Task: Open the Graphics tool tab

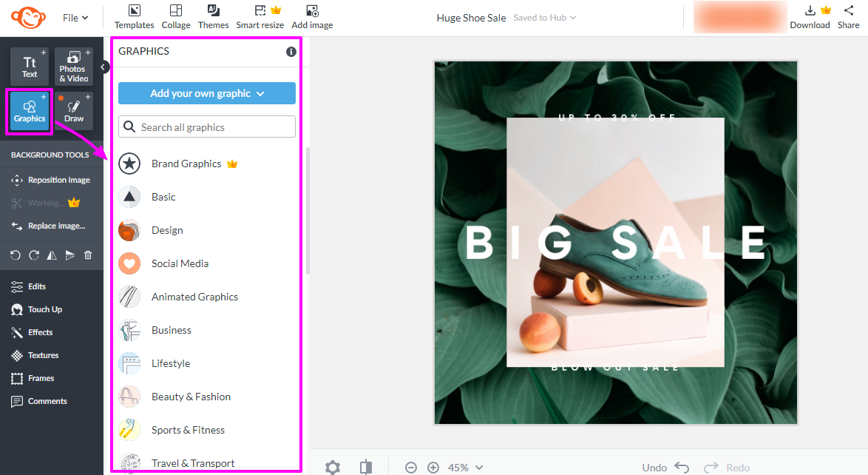Action: click(x=30, y=111)
